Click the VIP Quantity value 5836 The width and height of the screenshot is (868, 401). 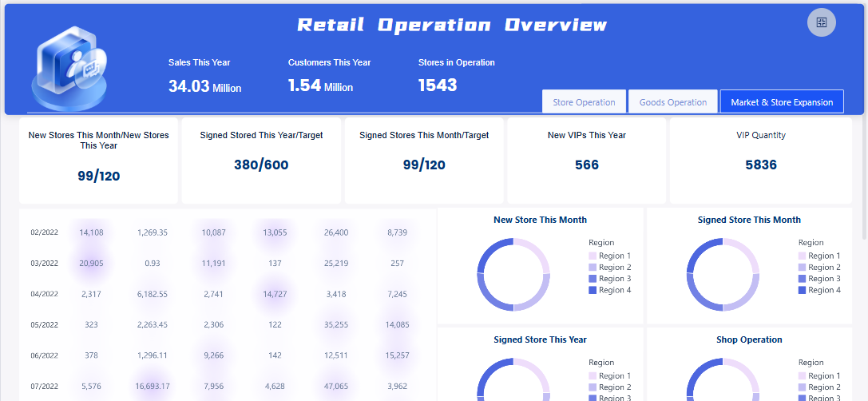point(761,165)
